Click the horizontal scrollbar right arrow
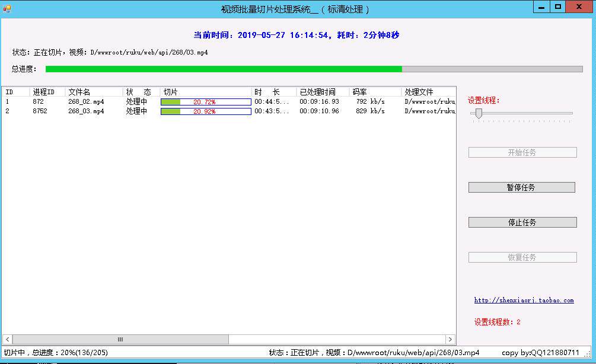596x364 pixels. [450, 339]
